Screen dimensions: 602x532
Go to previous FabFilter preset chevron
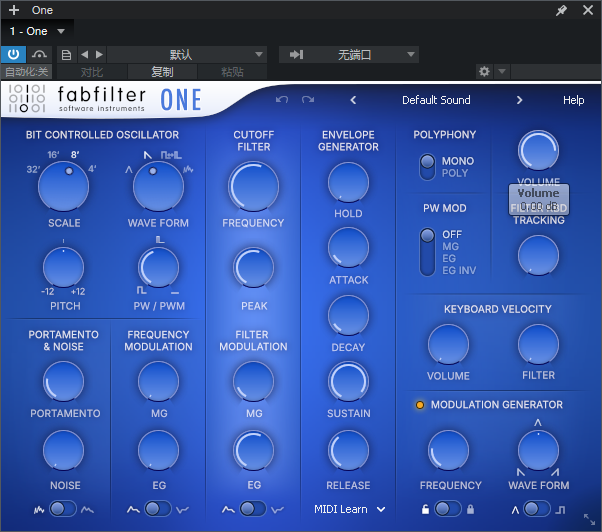353,100
